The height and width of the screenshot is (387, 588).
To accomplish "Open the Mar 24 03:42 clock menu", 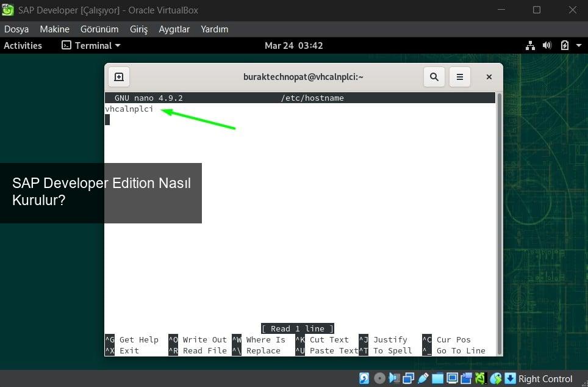I will pos(293,46).
